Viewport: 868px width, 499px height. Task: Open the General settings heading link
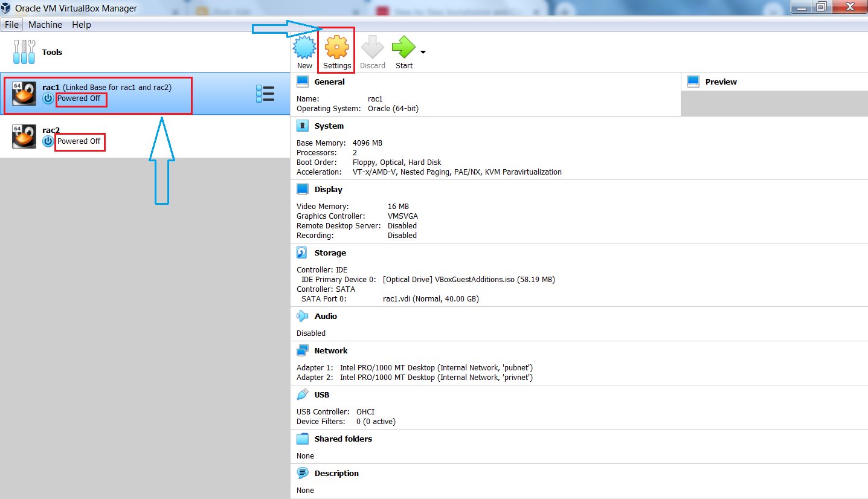point(330,82)
